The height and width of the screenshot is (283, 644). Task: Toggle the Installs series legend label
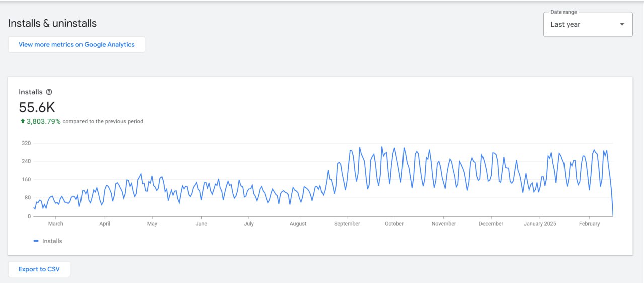click(x=52, y=241)
